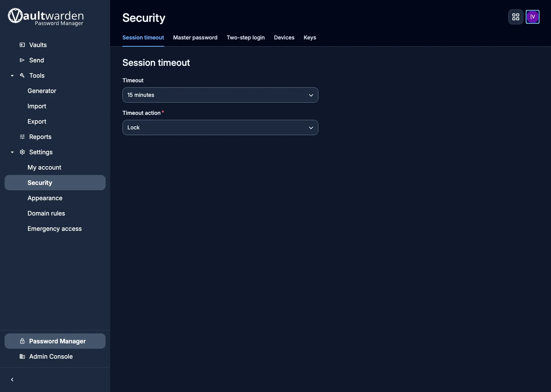Image resolution: width=551 pixels, height=392 pixels.
Task: Open the account avatar menu
Action: click(x=533, y=17)
